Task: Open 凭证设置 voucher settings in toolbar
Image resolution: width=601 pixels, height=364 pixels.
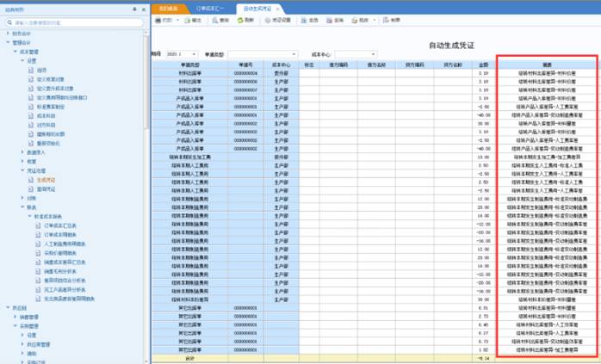Action: point(278,19)
